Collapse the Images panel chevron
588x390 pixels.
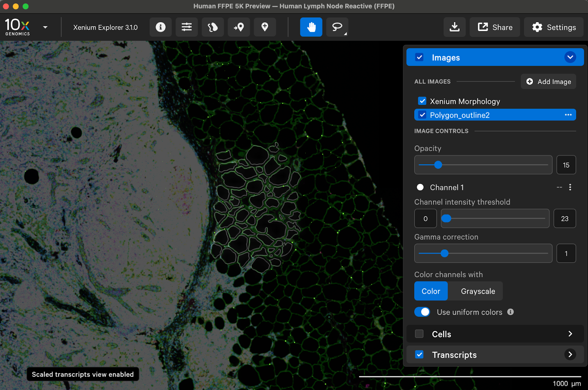570,57
